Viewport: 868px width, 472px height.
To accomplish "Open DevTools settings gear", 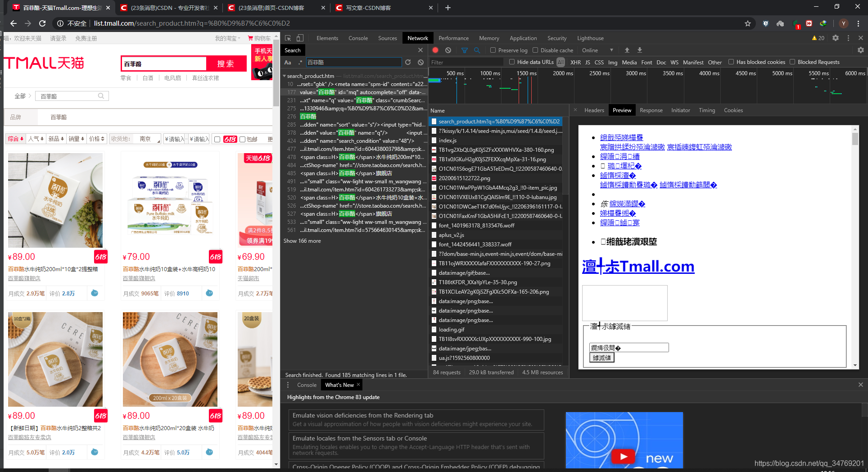I will coord(836,38).
